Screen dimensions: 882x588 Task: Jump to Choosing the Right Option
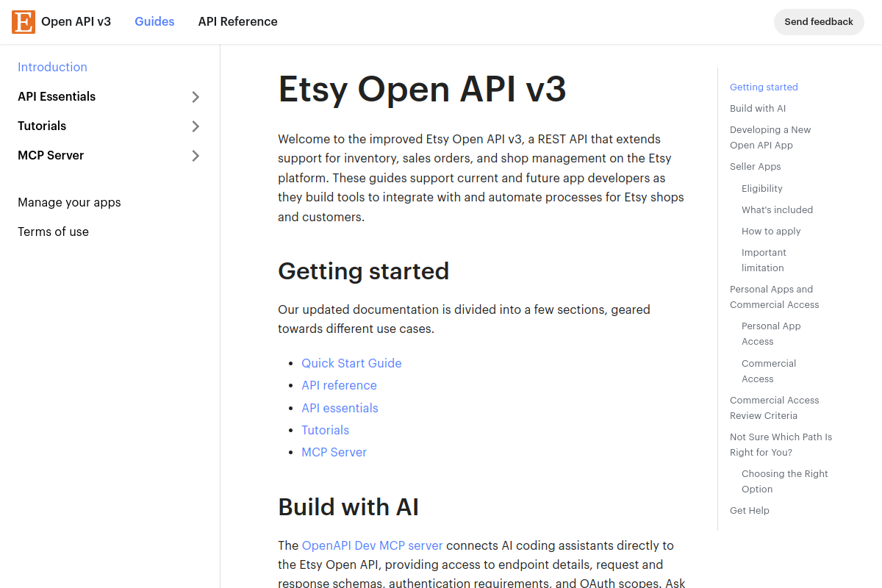[785, 481]
